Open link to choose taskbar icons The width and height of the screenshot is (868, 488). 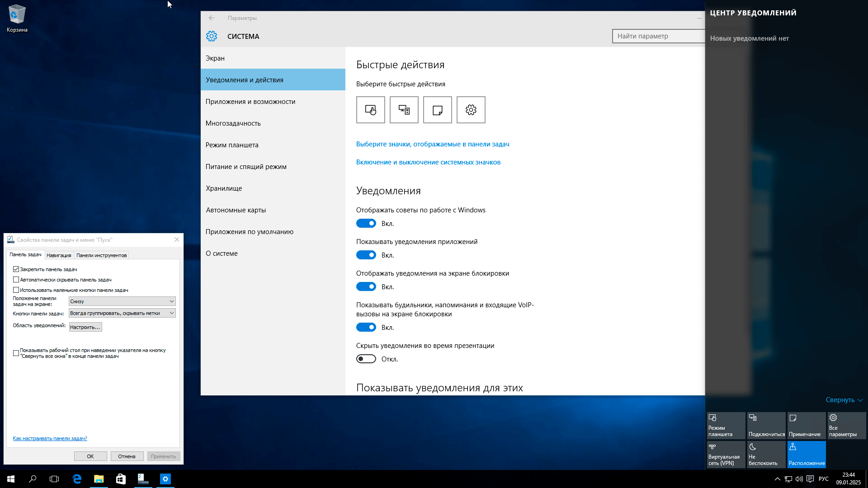click(x=432, y=144)
